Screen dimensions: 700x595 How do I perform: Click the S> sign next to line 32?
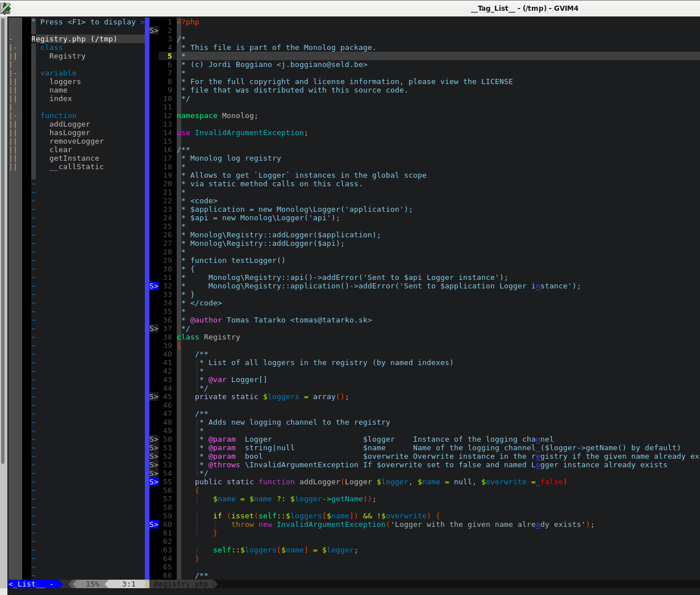[x=153, y=286]
